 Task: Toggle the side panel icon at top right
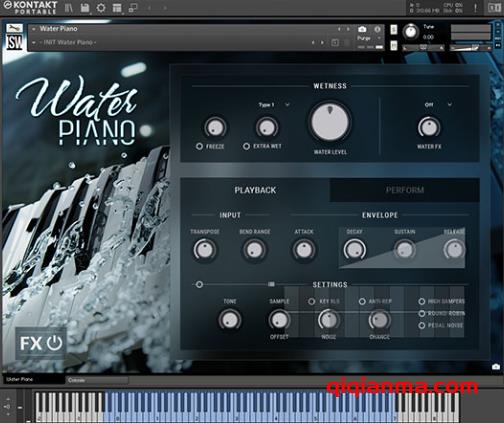coord(495,7)
